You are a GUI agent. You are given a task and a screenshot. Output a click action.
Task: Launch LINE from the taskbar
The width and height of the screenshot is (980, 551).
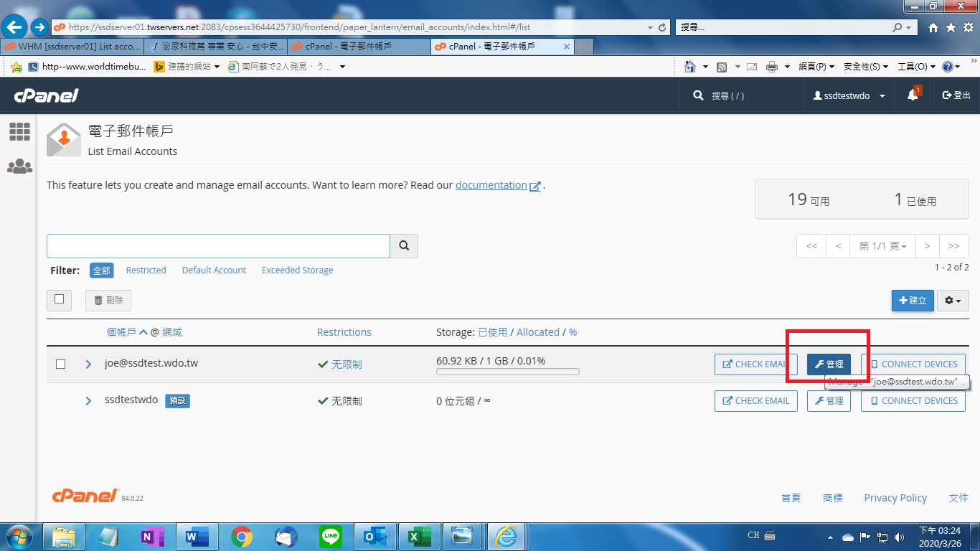331,536
